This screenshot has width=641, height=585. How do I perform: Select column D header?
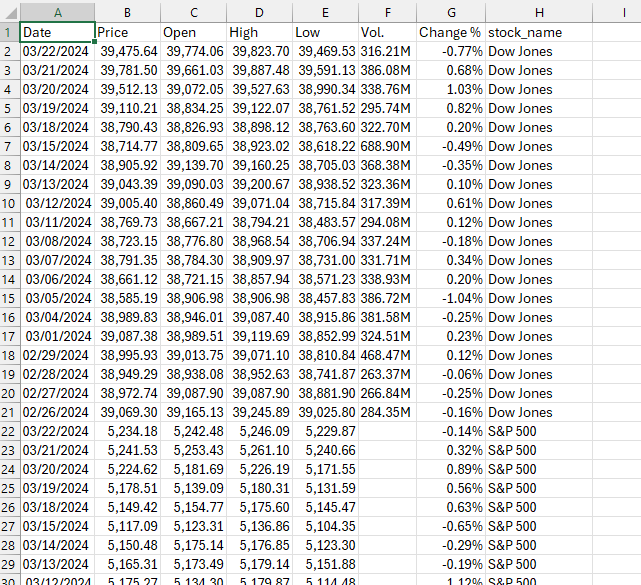(260, 12)
